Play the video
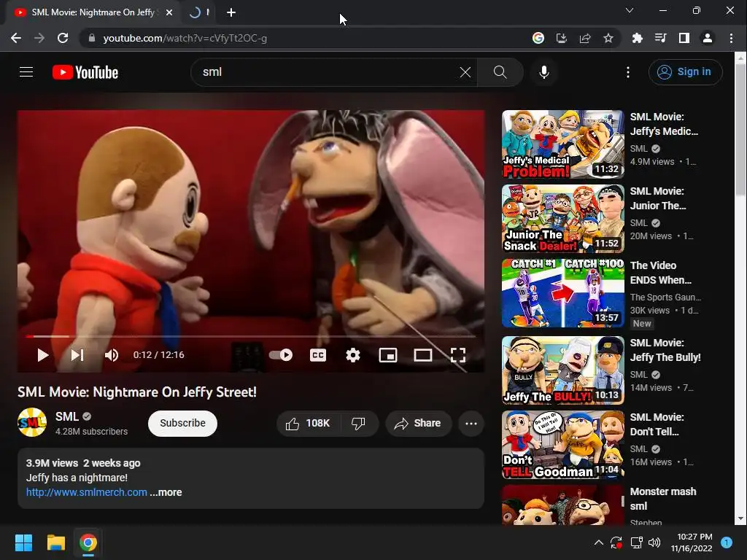 pyautogui.click(x=42, y=355)
